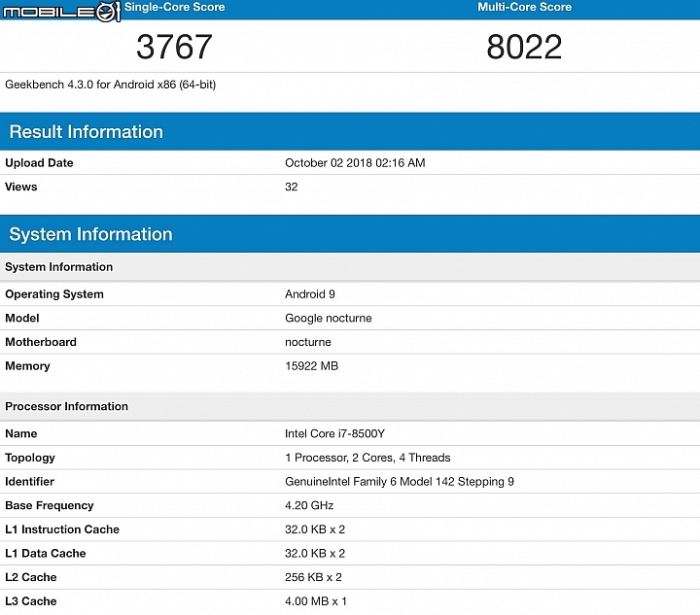Select the Motherboard value nocturne
The width and height of the screenshot is (700, 615).
[x=308, y=342]
